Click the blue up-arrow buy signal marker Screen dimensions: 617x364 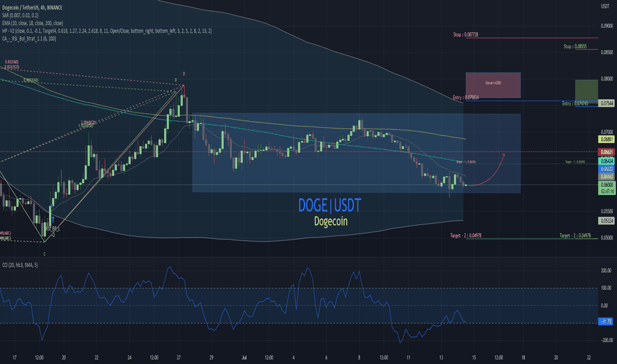[53, 218]
